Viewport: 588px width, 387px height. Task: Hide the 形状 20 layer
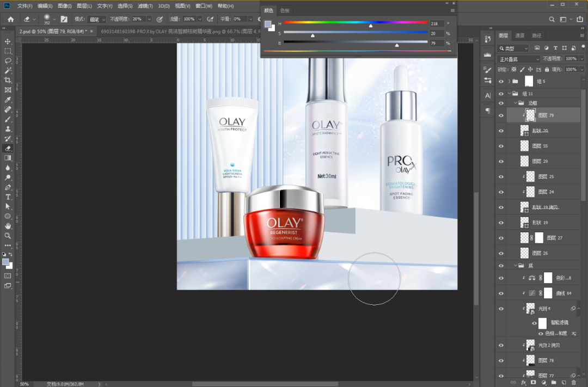pos(501,131)
